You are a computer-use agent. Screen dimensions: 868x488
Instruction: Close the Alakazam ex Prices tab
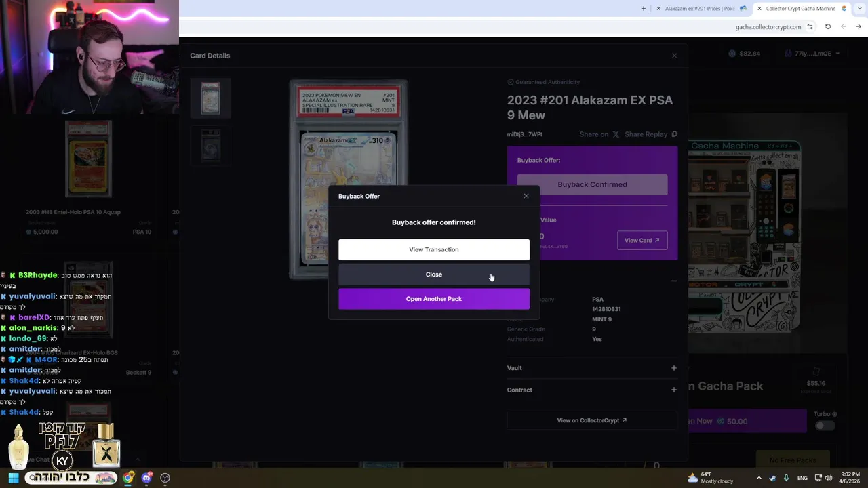[658, 9]
